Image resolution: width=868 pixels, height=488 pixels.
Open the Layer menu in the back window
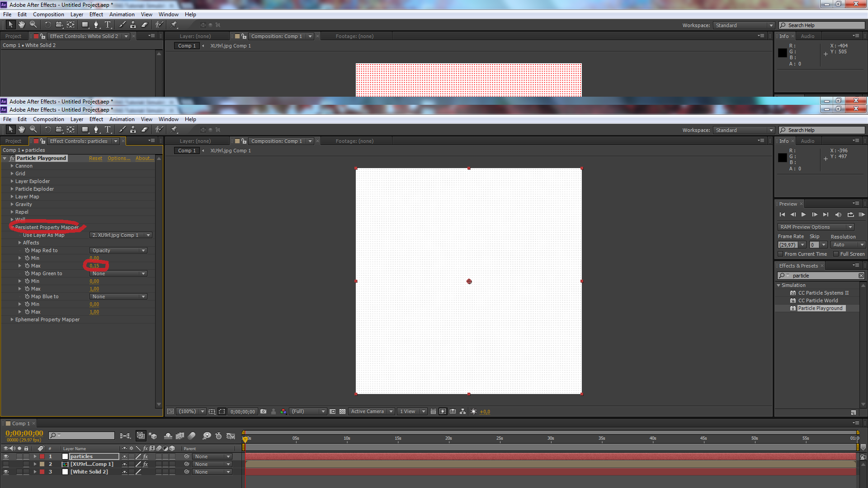[76, 14]
